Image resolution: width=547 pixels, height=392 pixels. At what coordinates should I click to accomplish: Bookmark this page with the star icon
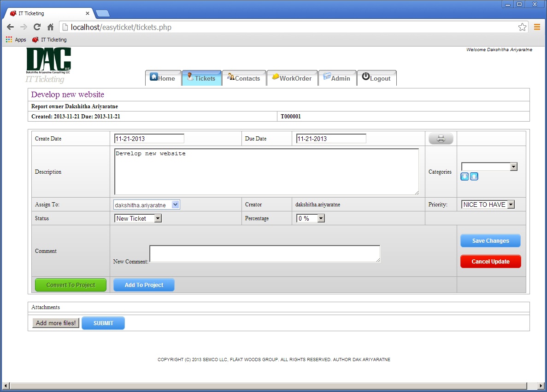pyautogui.click(x=522, y=27)
